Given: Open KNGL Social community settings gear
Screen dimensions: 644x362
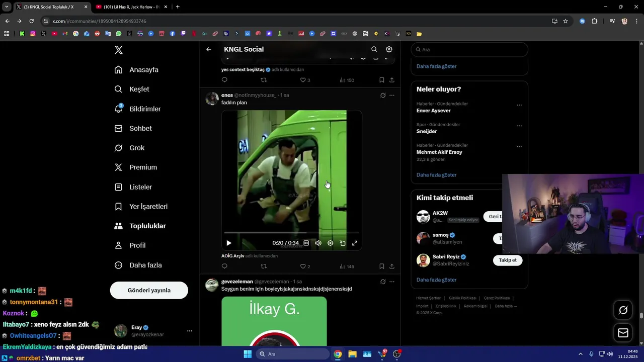Looking at the screenshot, I should click(x=389, y=49).
